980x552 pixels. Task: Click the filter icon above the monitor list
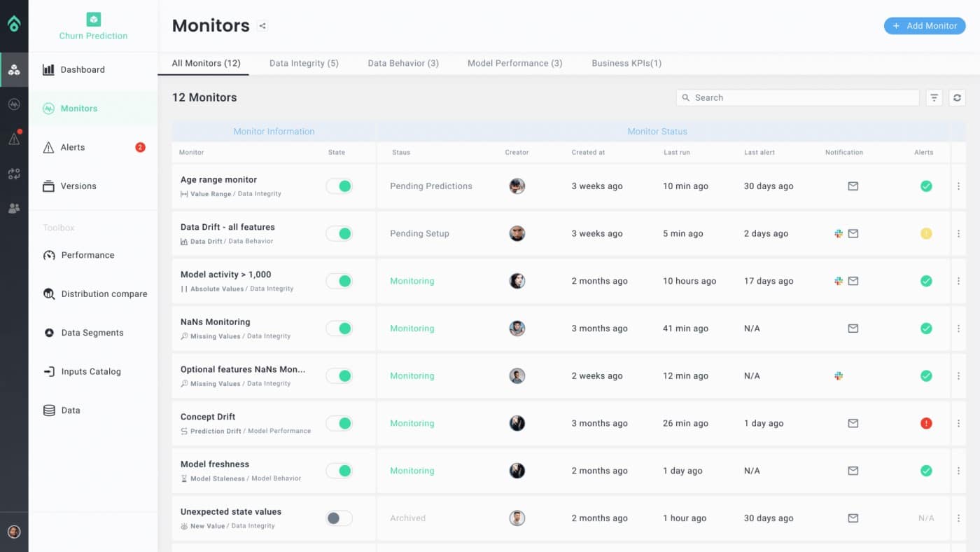(x=934, y=97)
